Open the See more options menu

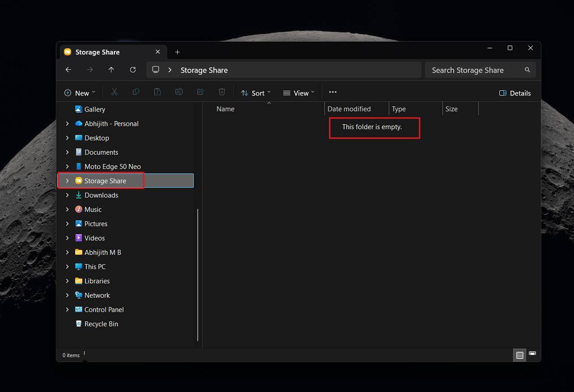pos(332,92)
